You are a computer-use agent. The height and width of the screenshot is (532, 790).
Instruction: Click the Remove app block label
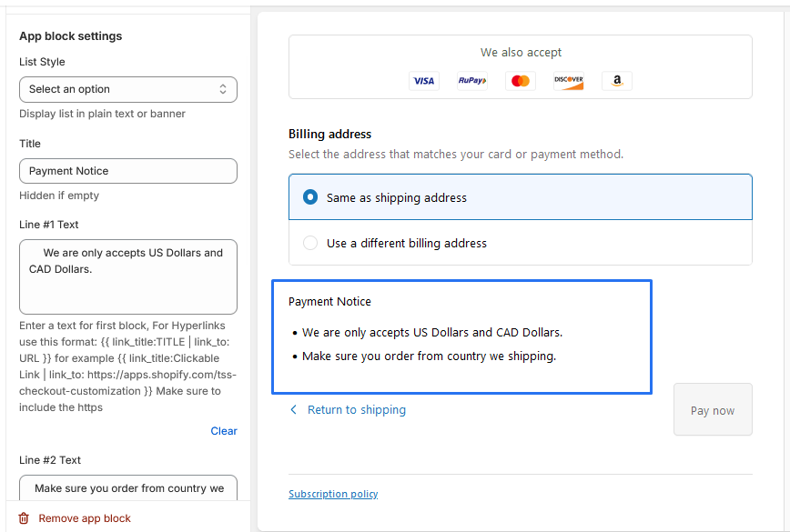point(85,518)
